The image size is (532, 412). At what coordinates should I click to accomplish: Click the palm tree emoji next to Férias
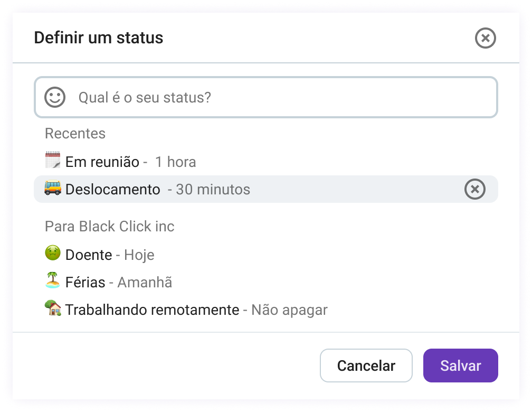pos(52,282)
